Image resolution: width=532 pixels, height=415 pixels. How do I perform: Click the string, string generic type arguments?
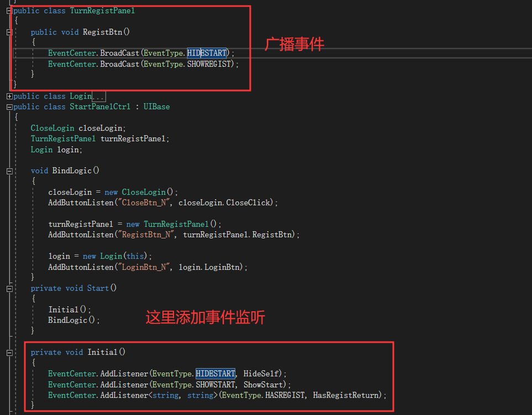(183, 395)
